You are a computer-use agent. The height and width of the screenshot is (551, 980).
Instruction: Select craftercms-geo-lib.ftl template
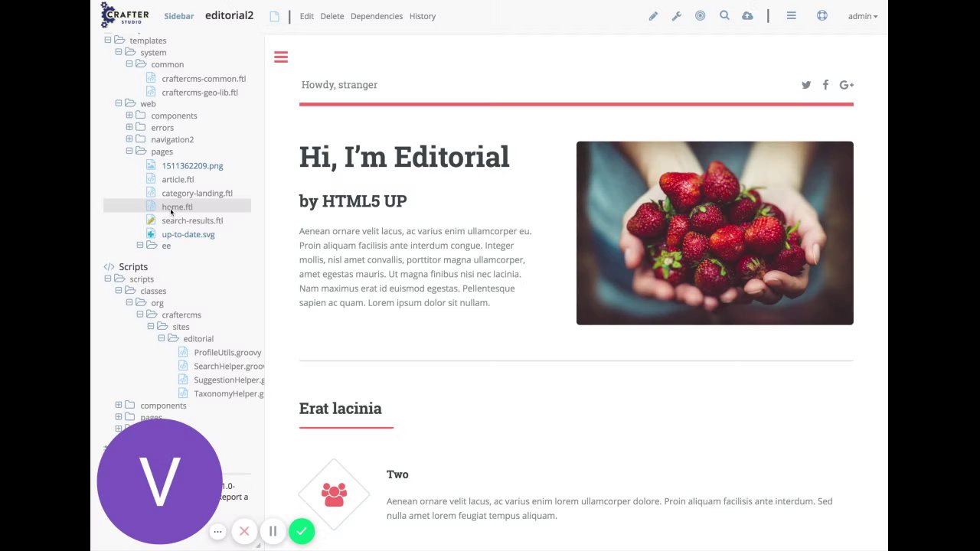pos(200,93)
